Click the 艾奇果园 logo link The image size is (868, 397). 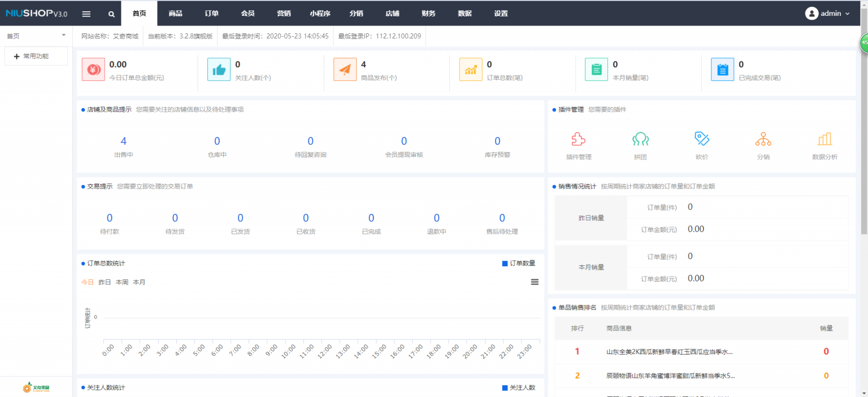pos(36,387)
